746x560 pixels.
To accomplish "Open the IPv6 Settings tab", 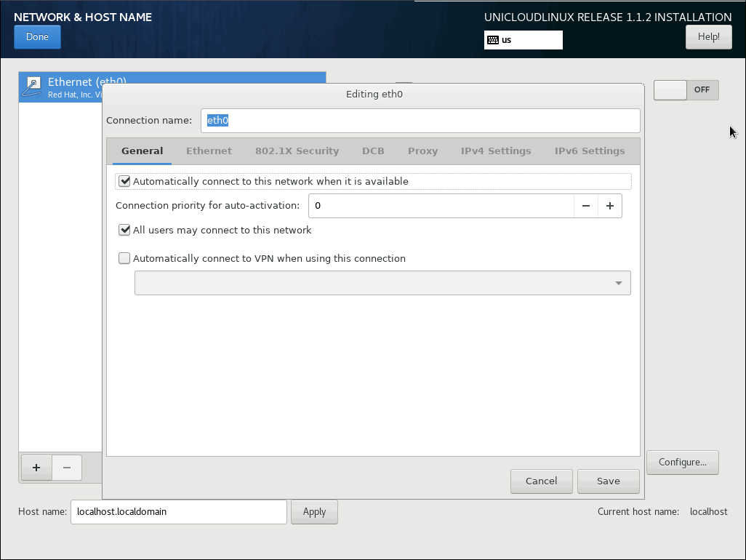I will point(590,151).
